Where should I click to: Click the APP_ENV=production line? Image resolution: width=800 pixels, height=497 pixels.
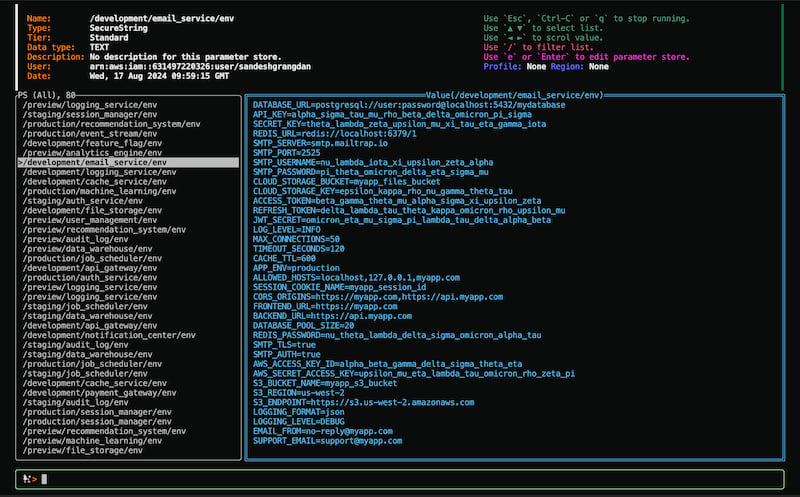click(x=296, y=268)
